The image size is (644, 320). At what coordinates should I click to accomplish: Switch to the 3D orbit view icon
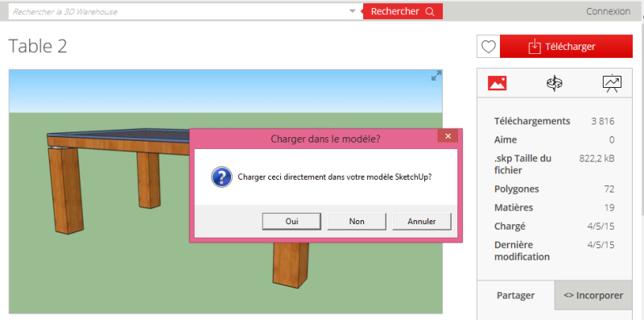pyautogui.click(x=554, y=83)
